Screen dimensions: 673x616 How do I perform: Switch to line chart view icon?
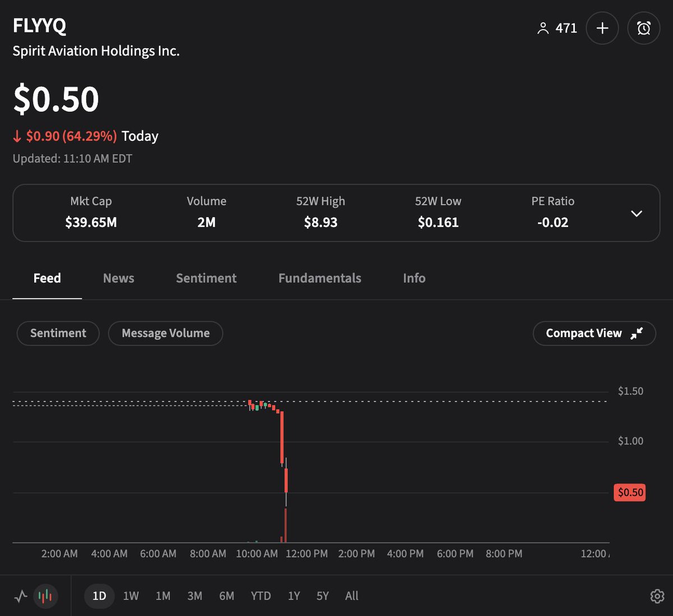[21, 596]
